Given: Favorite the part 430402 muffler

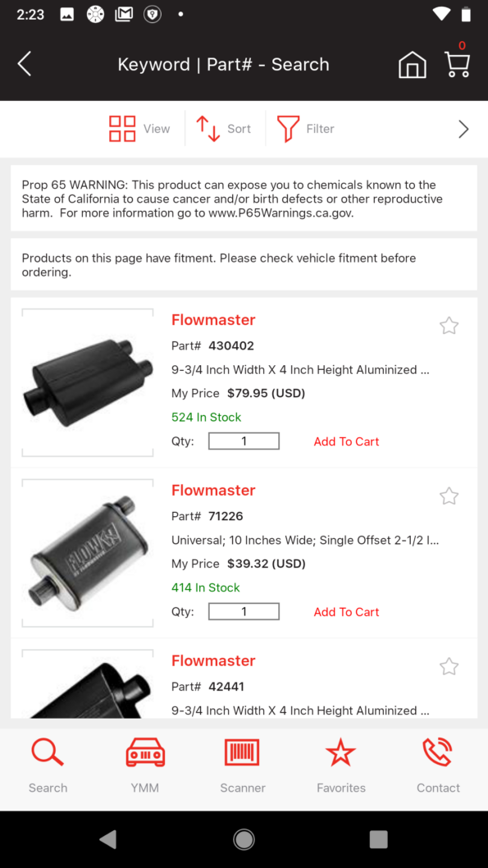Looking at the screenshot, I should [x=449, y=325].
